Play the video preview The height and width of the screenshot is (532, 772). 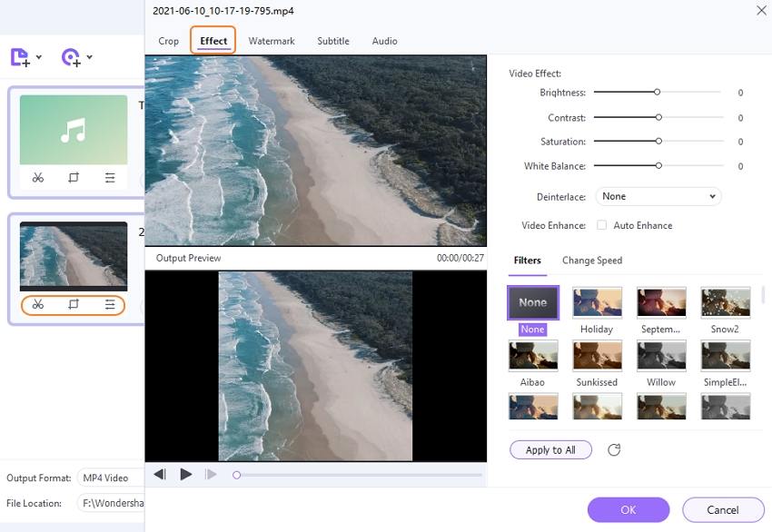pos(186,475)
